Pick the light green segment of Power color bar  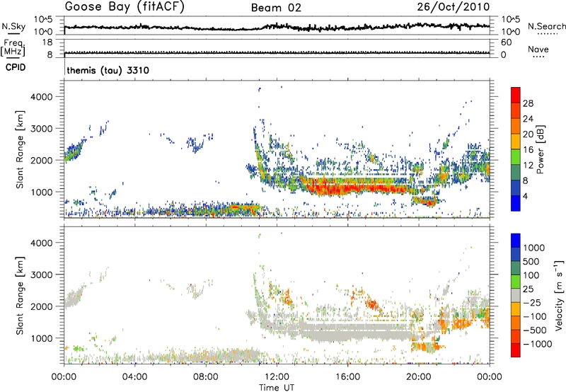(x=516, y=157)
